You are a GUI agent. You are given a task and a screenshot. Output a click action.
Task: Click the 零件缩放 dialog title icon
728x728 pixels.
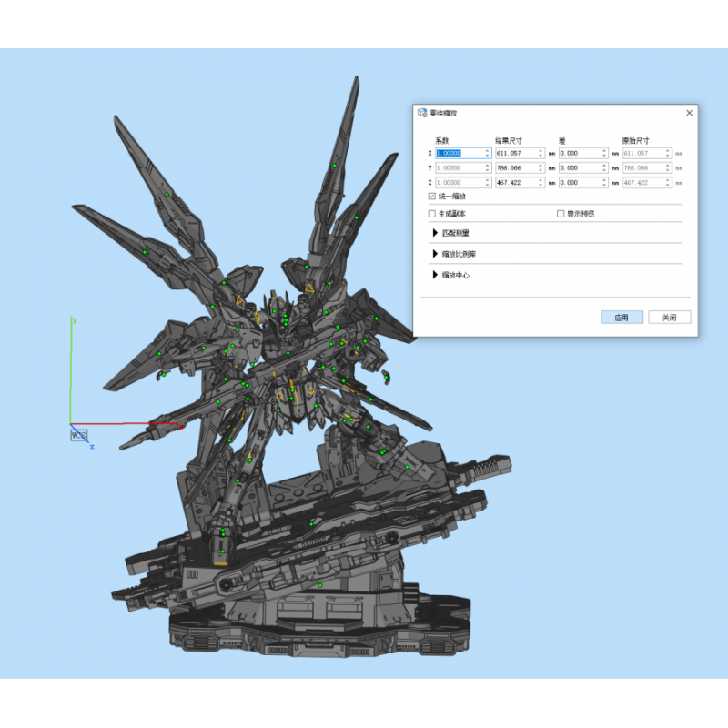click(x=422, y=113)
